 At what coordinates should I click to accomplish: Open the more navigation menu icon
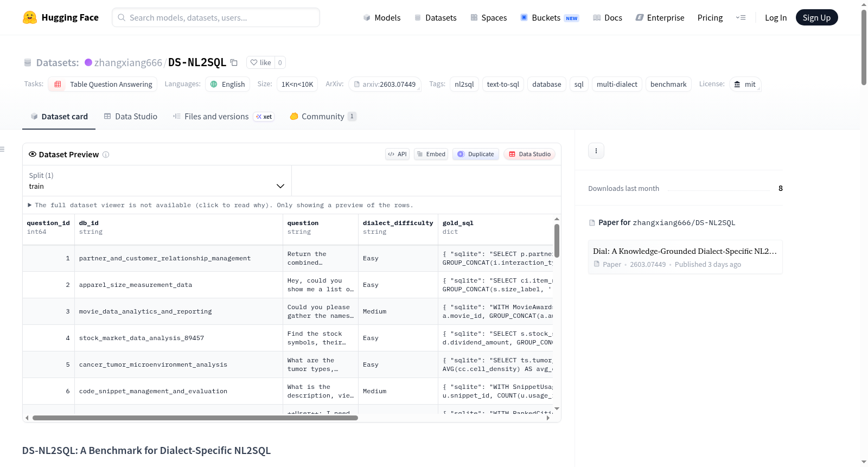pyautogui.click(x=741, y=17)
